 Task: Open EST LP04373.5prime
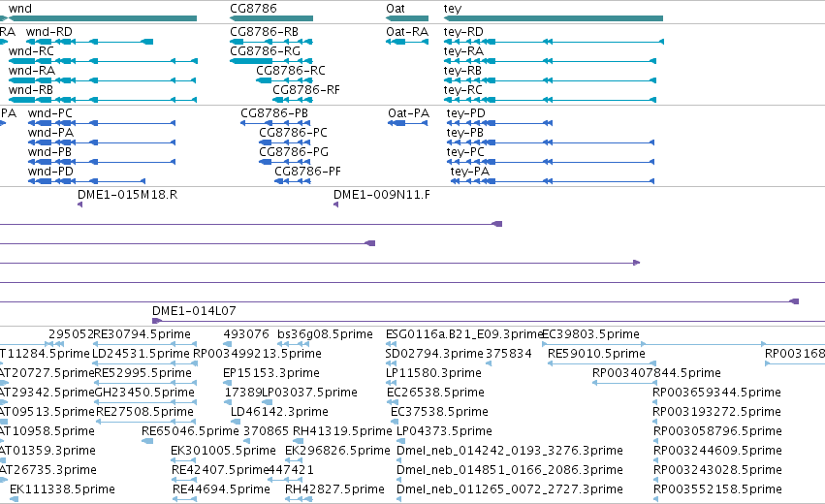coord(444,431)
